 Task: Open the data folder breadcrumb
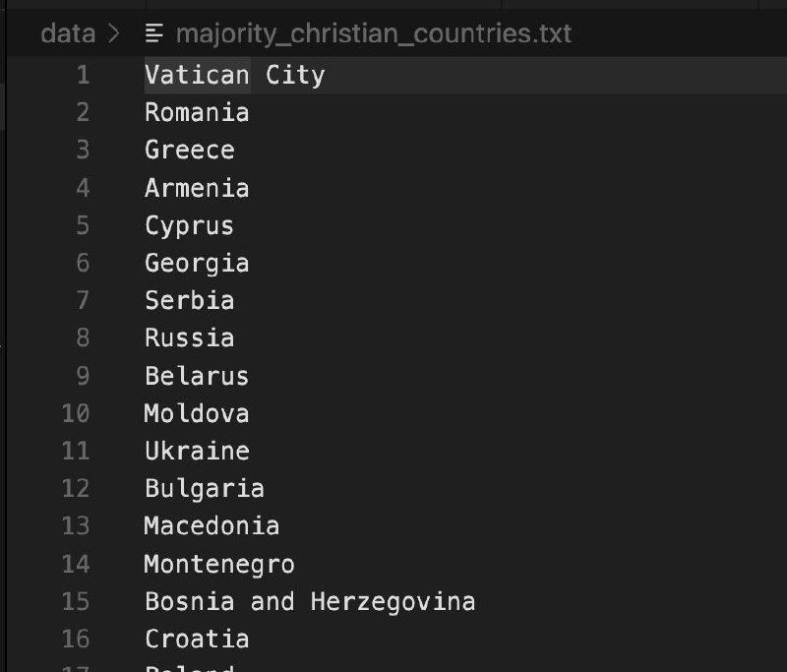pos(68,33)
